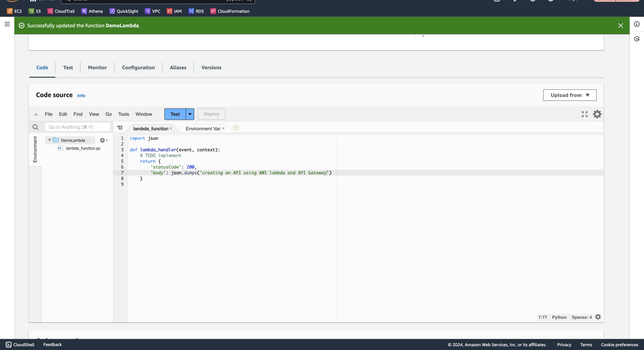Open the DemoLambda folder settings gear
Image resolution: width=644 pixels, height=350 pixels.
tap(103, 140)
